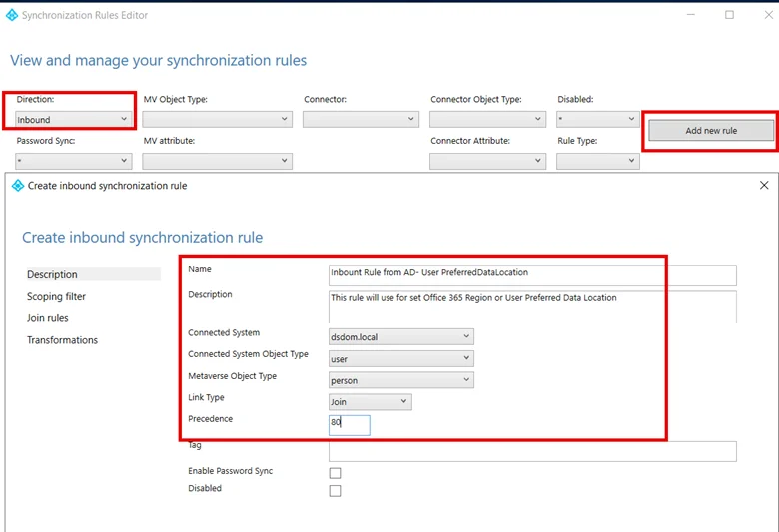
Task: Go to the Scoping filter page
Action: click(x=56, y=296)
